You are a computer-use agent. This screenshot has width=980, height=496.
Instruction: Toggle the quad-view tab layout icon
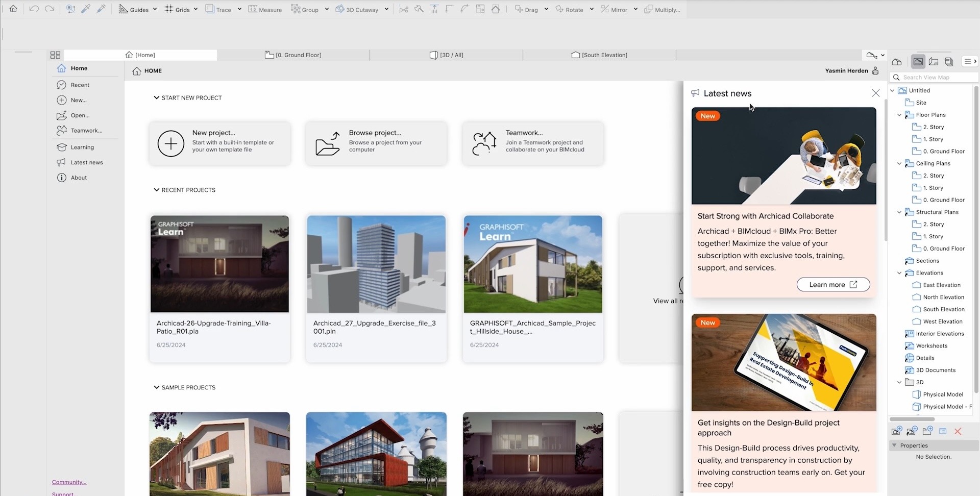(55, 55)
